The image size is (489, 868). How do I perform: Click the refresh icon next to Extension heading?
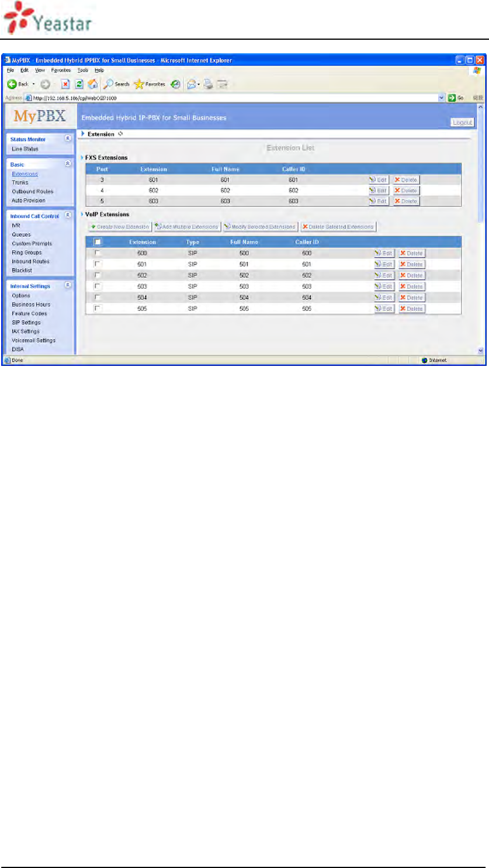(x=120, y=134)
